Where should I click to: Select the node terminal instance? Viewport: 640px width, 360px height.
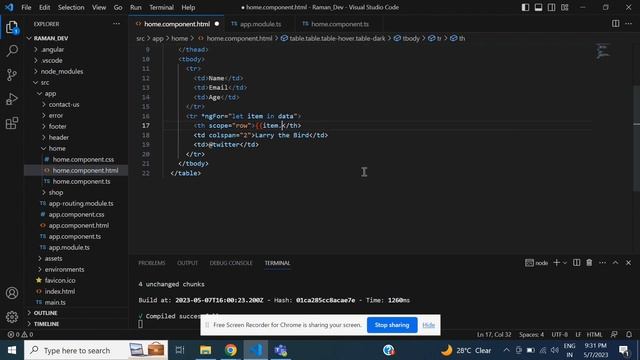click(536, 263)
